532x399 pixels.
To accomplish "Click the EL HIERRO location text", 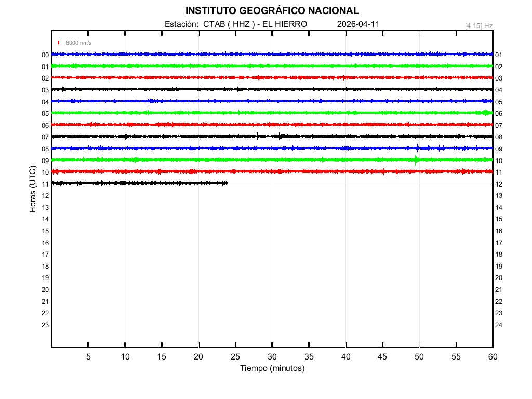I will (285, 24).
